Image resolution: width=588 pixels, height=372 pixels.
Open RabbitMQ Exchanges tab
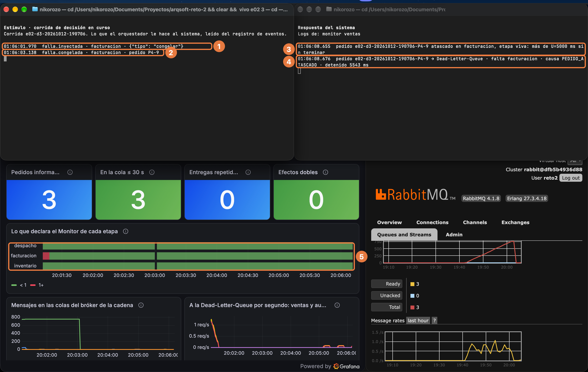515,222
